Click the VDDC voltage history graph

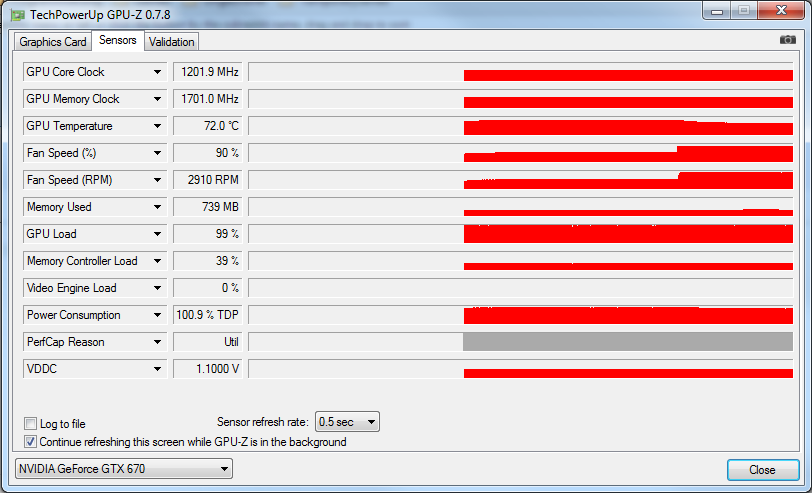click(x=521, y=369)
